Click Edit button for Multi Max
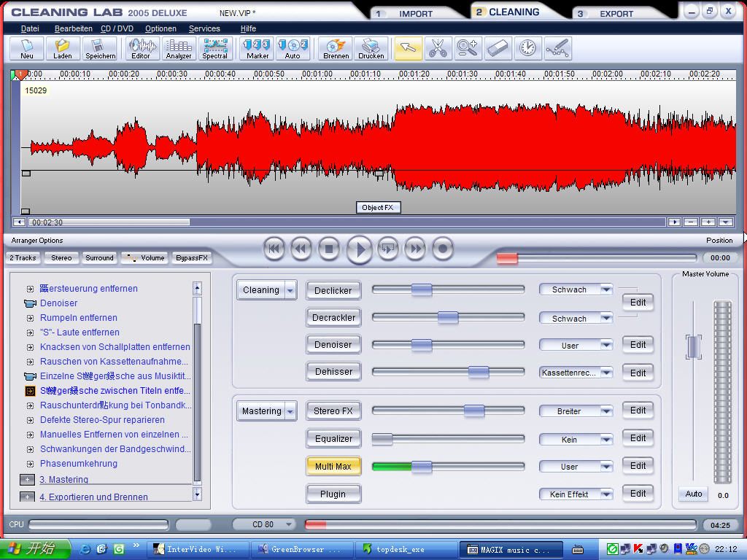Viewport: 747px width, 560px height. pos(638,466)
